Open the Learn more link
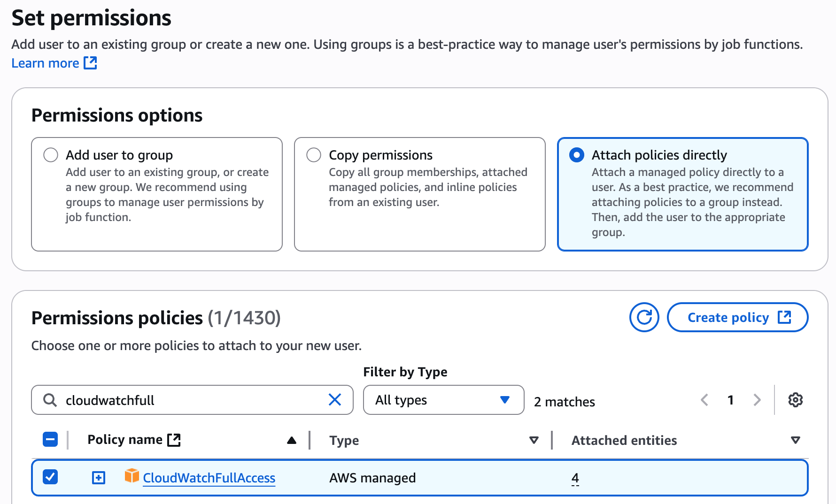836x504 pixels. 45,63
